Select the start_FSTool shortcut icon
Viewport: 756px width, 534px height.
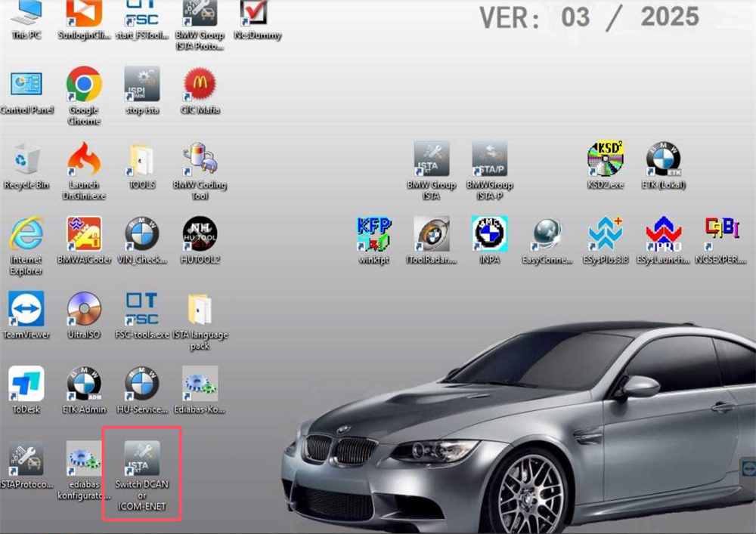[x=142, y=14]
